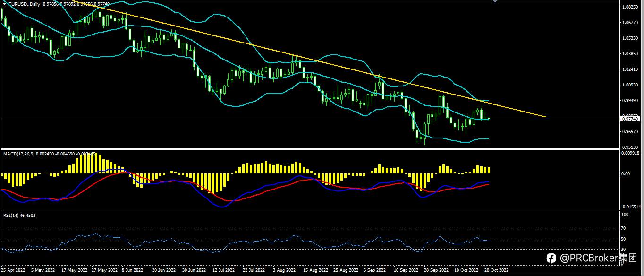Click the 0.96570 price scale label
644x276 pixels.
pyautogui.click(x=631, y=132)
